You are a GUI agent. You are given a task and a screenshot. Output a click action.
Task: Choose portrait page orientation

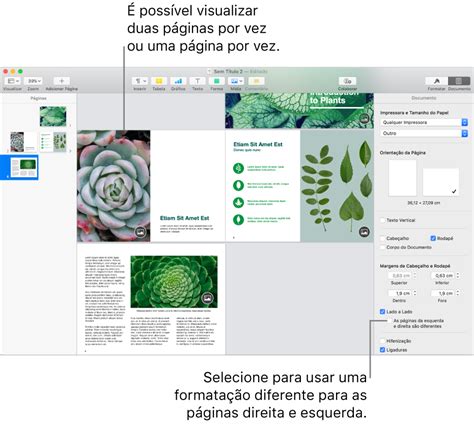point(403,178)
